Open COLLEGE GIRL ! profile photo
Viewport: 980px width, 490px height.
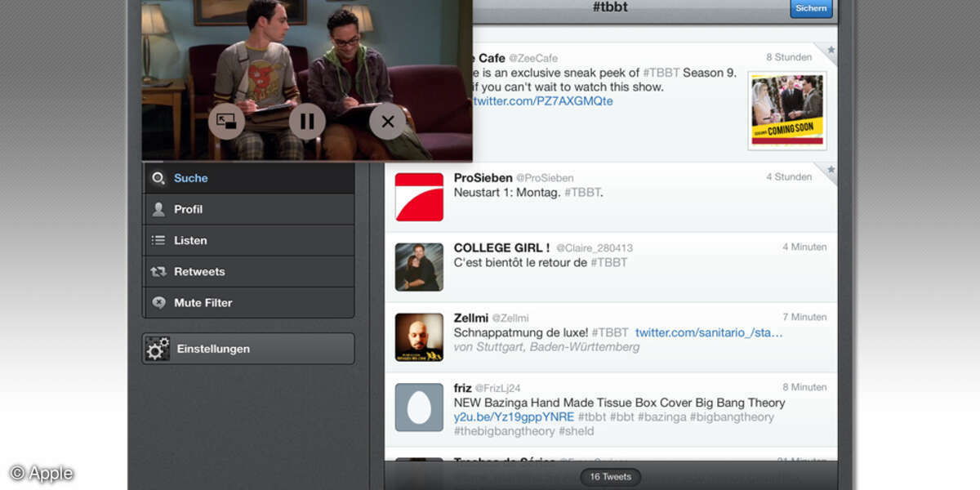[419, 267]
